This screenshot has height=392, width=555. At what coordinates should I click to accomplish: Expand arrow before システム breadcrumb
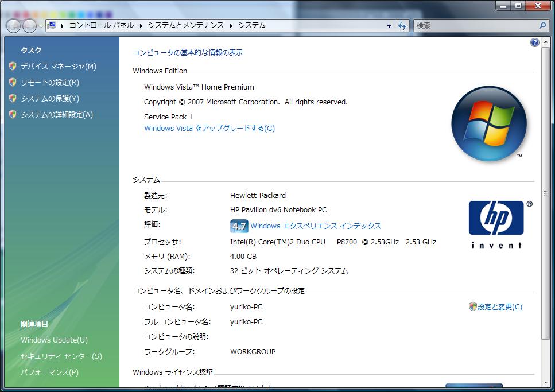pos(231,26)
